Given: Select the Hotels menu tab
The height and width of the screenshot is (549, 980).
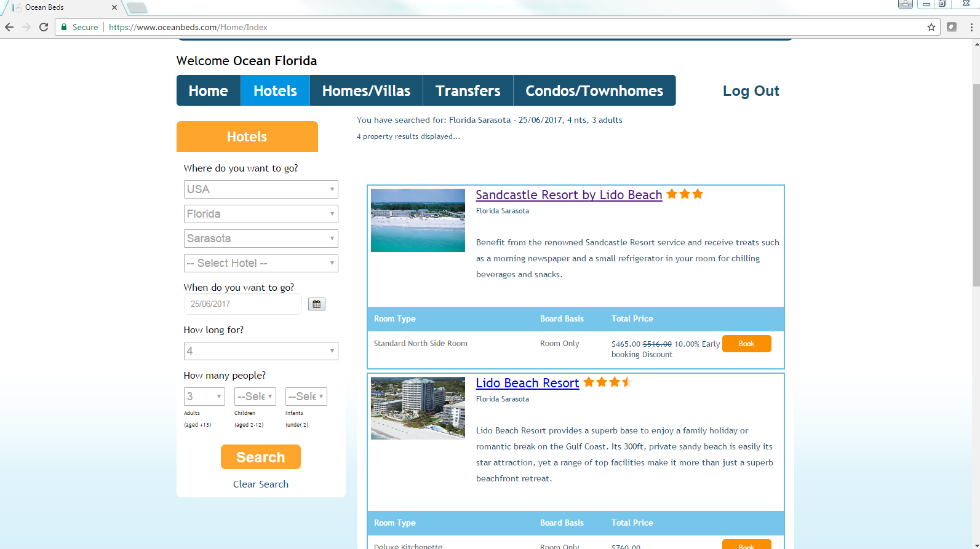Looking at the screenshot, I should pos(275,90).
